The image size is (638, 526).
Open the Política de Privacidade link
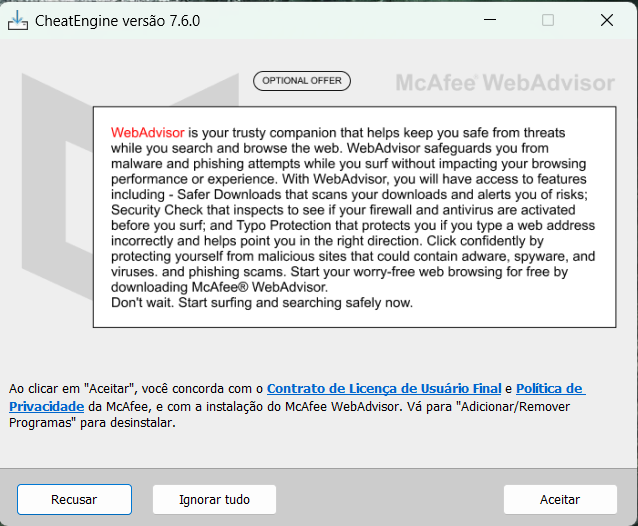point(550,388)
